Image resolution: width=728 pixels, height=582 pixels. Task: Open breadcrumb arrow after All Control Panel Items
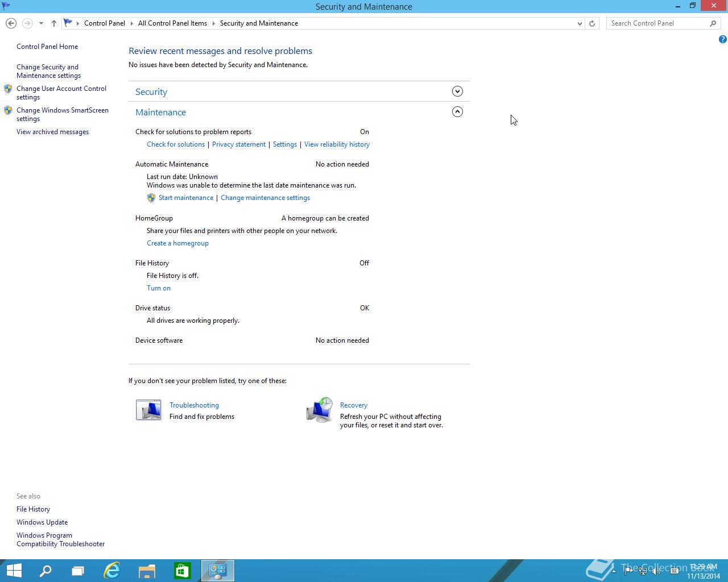click(x=214, y=23)
